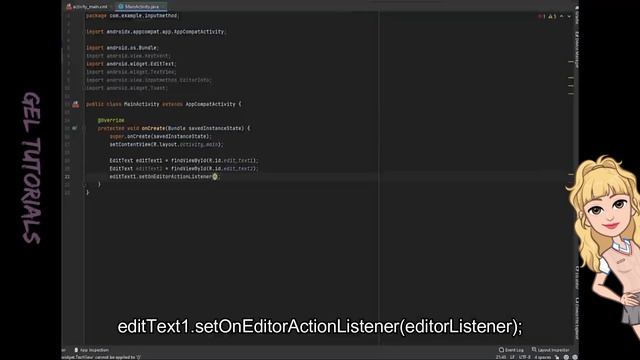Change the 4 spaces indent setting
The width and height of the screenshot is (640, 360).
(x=543, y=357)
